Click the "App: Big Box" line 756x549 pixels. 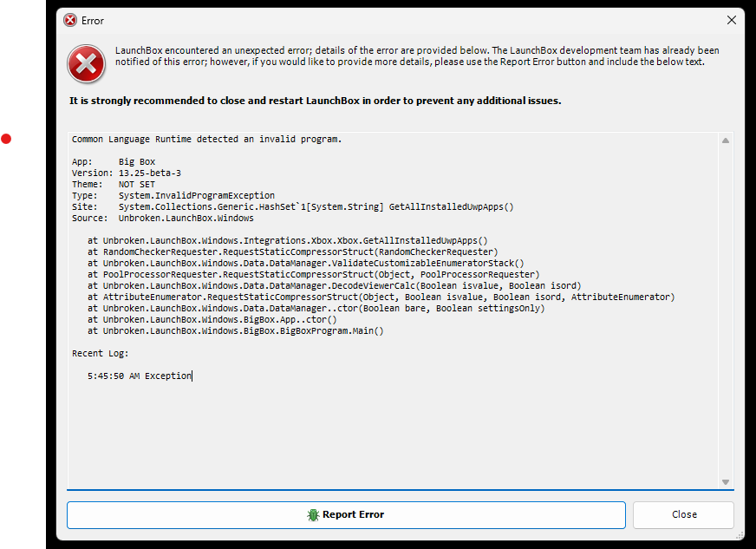pyautogui.click(x=114, y=161)
